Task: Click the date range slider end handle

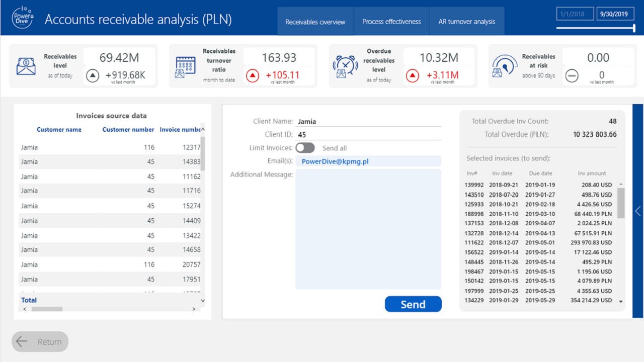Action: coord(634,28)
